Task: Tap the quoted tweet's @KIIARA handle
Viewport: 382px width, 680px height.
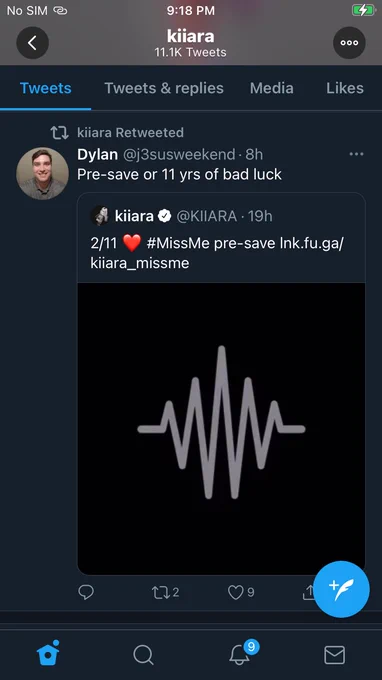Action: coord(206,216)
